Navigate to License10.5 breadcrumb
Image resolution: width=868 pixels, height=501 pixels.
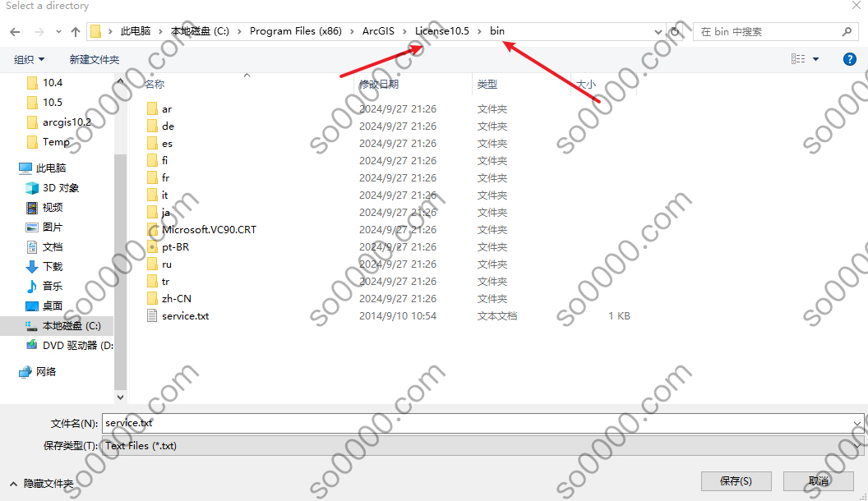[441, 31]
